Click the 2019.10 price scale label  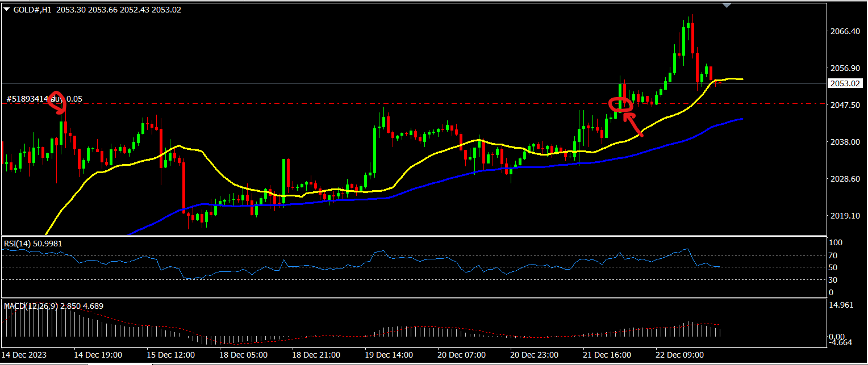tap(845, 216)
